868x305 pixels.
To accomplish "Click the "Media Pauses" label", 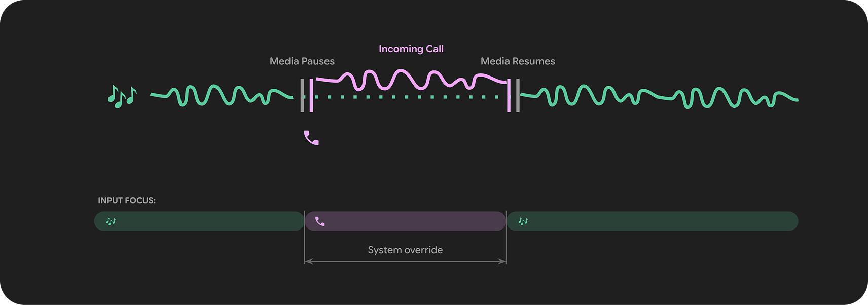I will (x=302, y=61).
